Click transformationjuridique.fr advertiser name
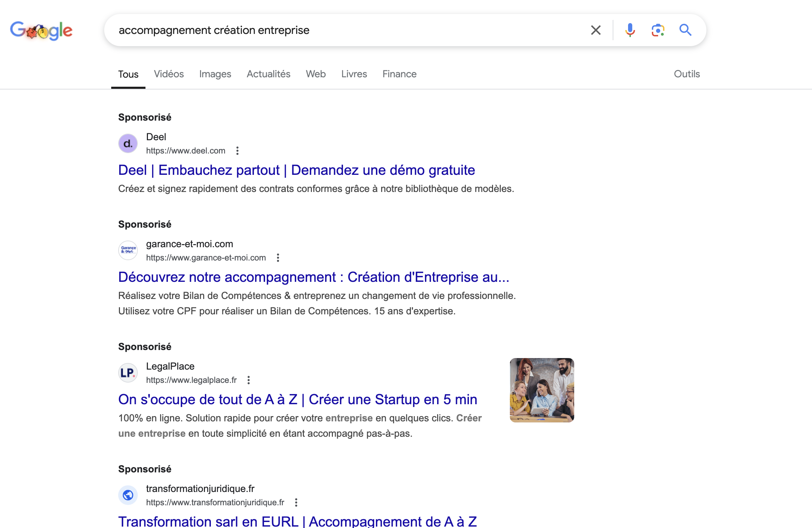This screenshot has height=528, width=812. click(x=200, y=489)
